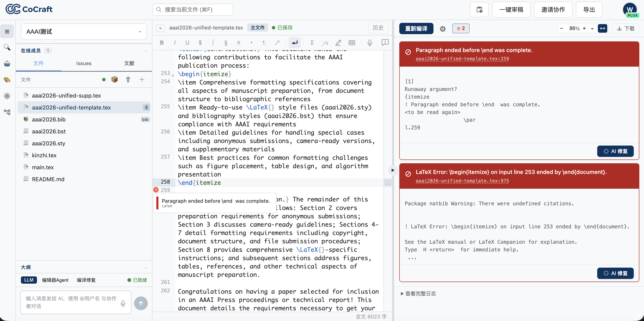This screenshot has width=644, height=321.
Task: Click the package box icon in files header
Action: click(114, 79)
